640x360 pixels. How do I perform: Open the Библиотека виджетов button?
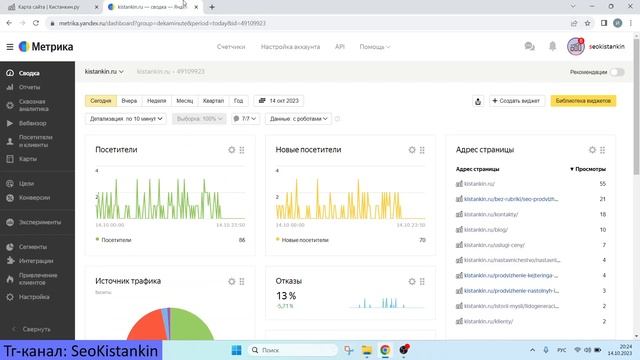[x=583, y=101]
